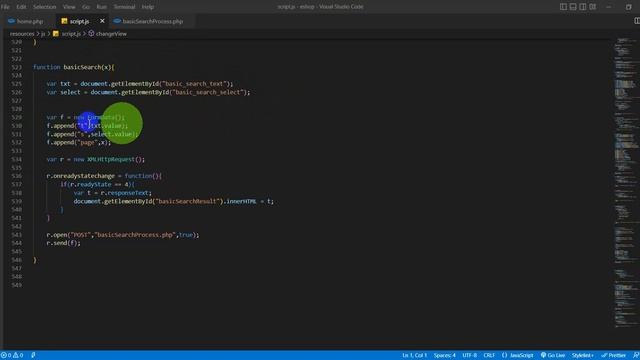Open the Go menu
This screenshot has width=640, height=360.
tap(86, 7)
